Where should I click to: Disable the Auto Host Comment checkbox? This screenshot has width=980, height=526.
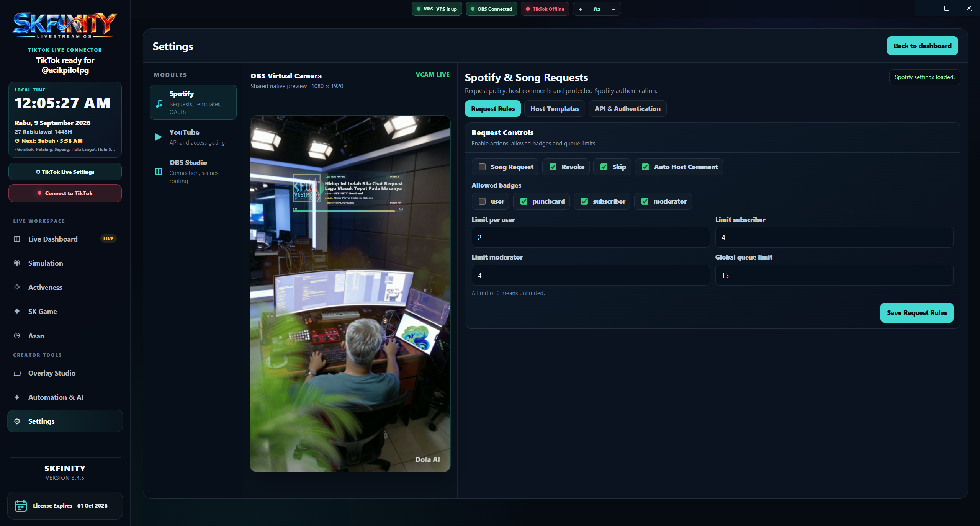point(645,167)
